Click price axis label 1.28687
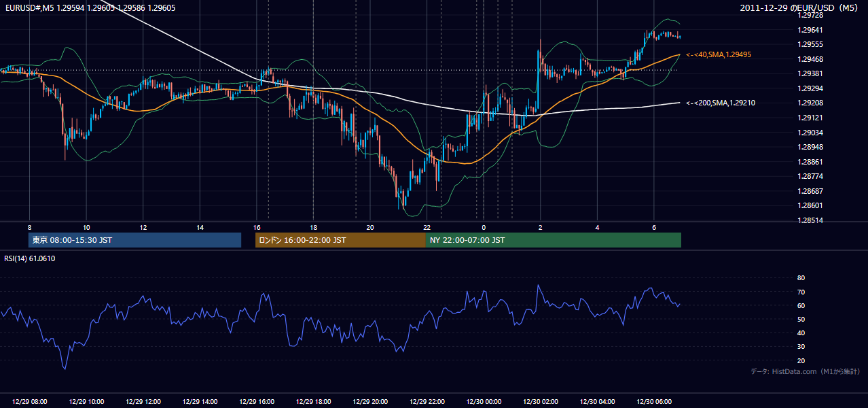Image resolution: width=868 pixels, height=408 pixels. [810, 191]
